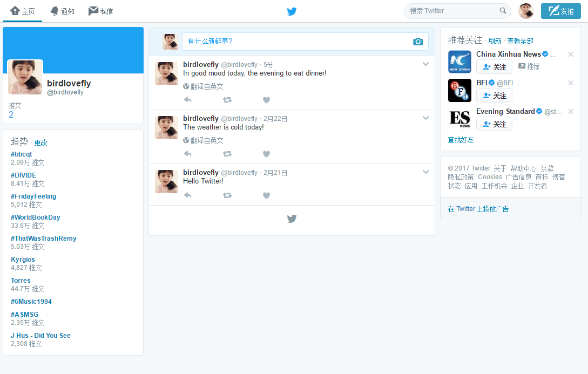This screenshot has width=588, height=374.
Task: Open the #ThatWasTrashRemy trend
Action: pyautogui.click(x=44, y=238)
